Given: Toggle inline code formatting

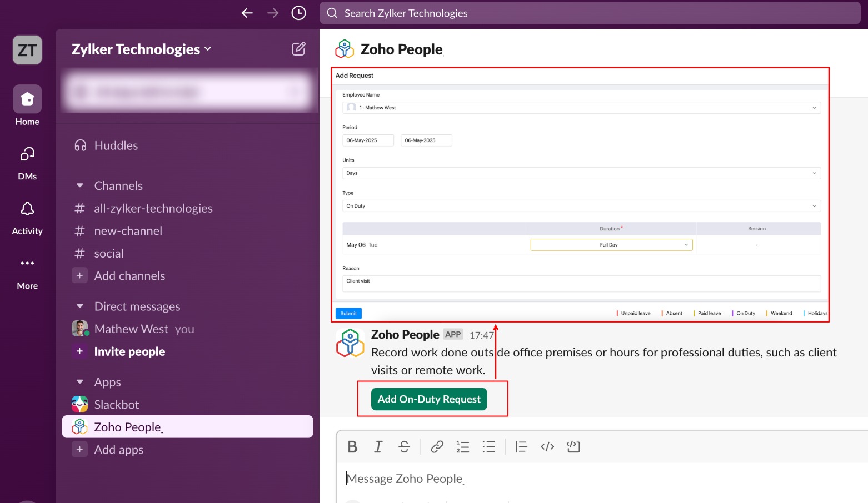Looking at the screenshot, I should pos(547,447).
